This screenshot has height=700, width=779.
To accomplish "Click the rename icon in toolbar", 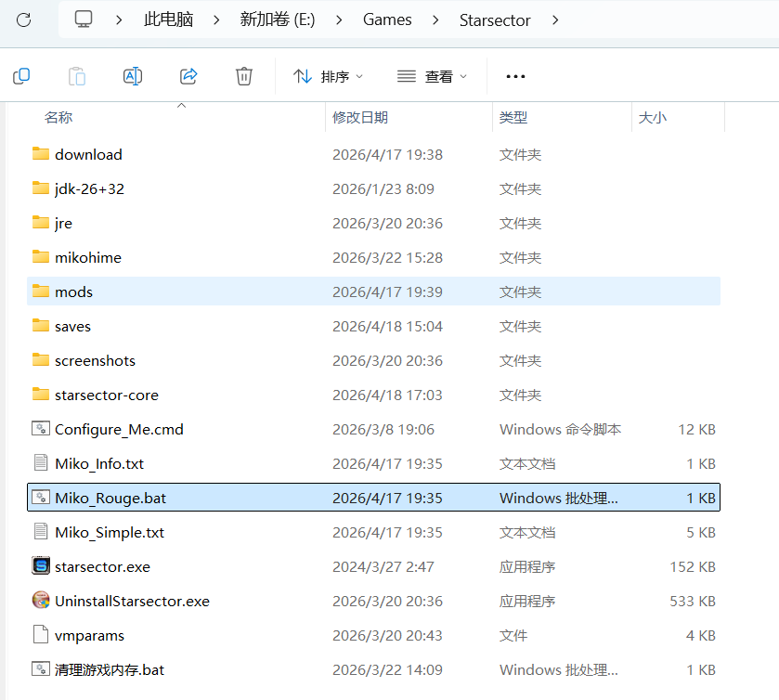I will click(133, 76).
